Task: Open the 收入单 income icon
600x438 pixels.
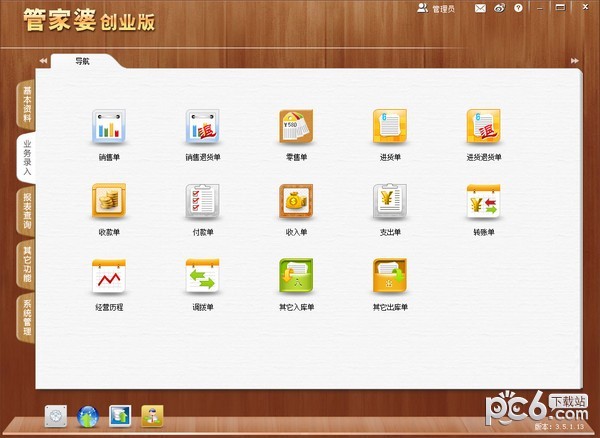Action: tap(296, 203)
